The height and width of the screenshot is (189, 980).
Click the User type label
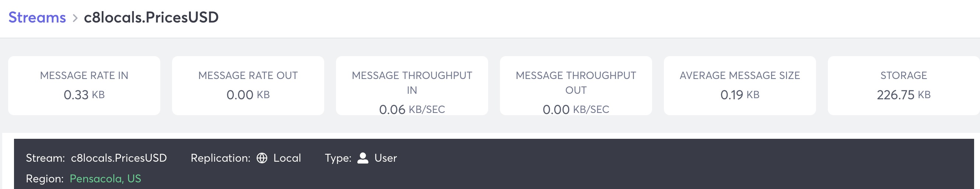click(x=385, y=158)
